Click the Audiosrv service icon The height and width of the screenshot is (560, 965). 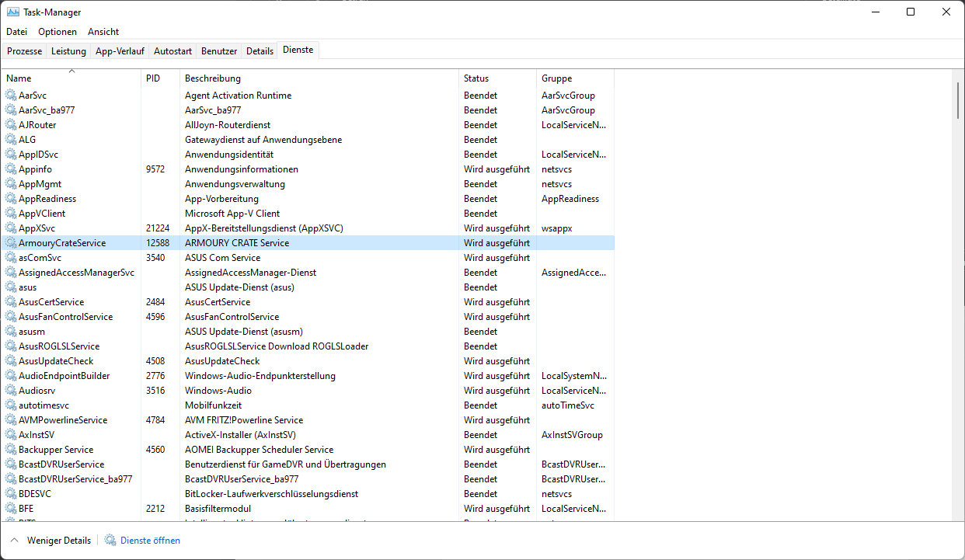(x=11, y=391)
